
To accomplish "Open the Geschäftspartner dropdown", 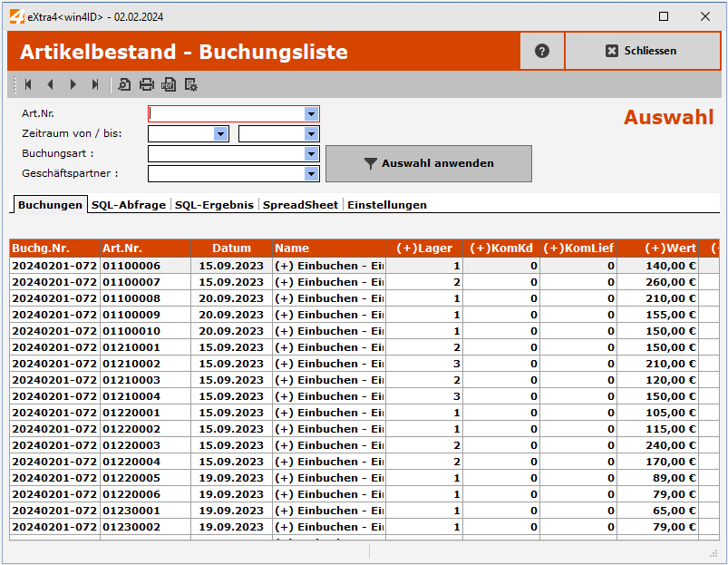I will (x=311, y=172).
